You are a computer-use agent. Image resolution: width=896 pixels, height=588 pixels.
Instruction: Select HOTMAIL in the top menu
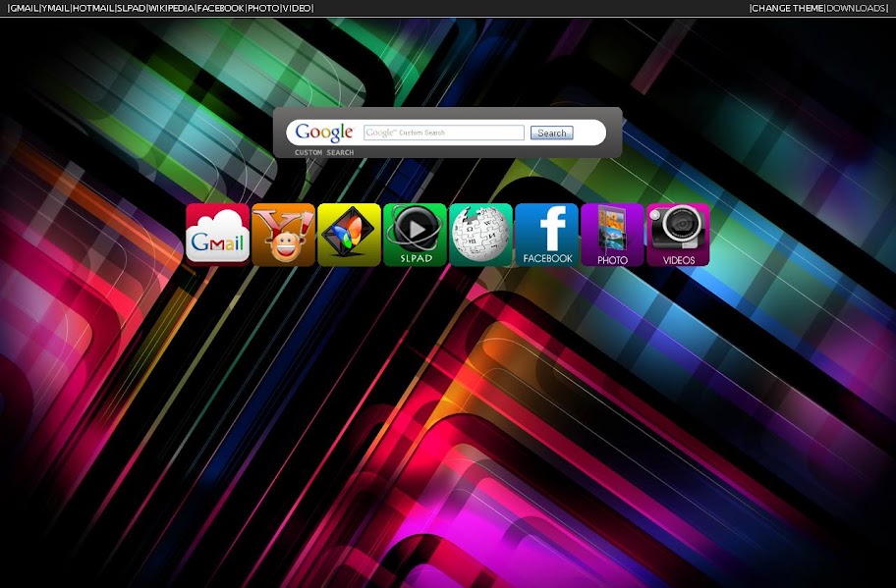click(x=93, y=8)
